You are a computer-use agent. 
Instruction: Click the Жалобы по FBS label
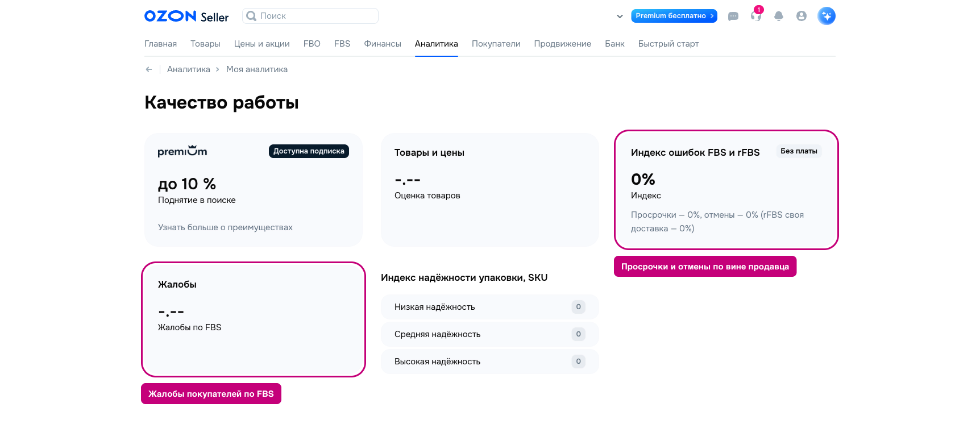[189, 327]
